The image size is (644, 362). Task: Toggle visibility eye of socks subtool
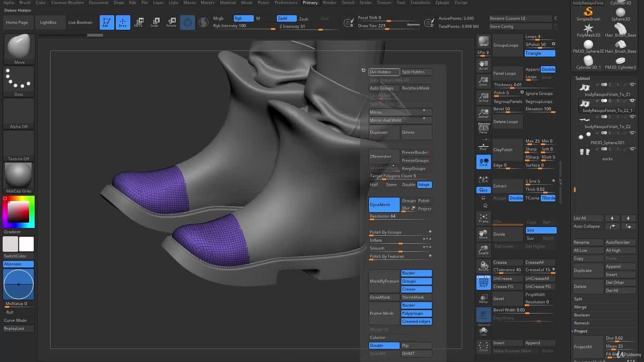click(632, 149)
